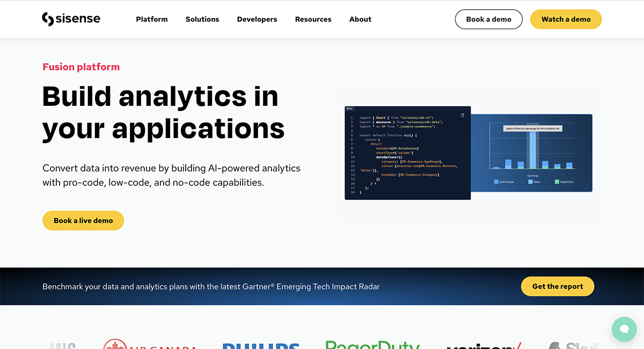Toggle Cell Phones legend swatch in chart
The width and height of the screenshot is (644, 349).
(x=496, y=182)
